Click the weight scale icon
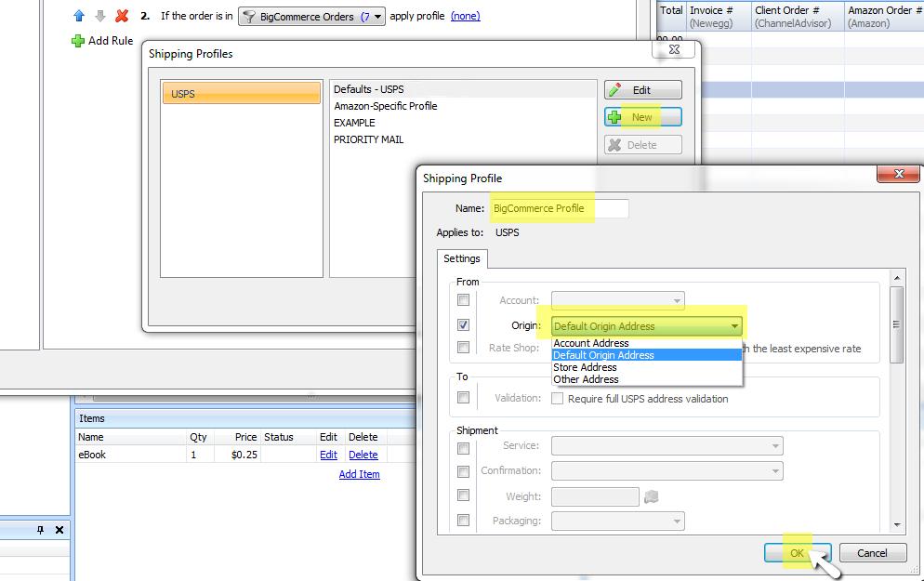 point(651,496)
